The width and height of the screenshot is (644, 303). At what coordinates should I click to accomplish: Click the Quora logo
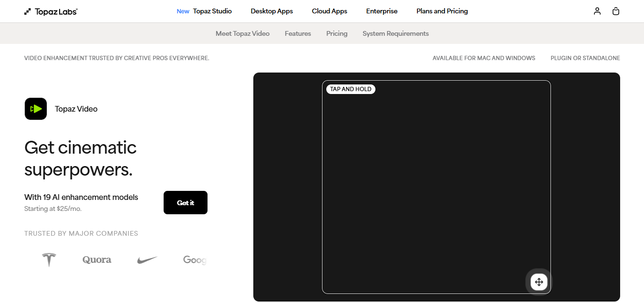tap(97, 260)
